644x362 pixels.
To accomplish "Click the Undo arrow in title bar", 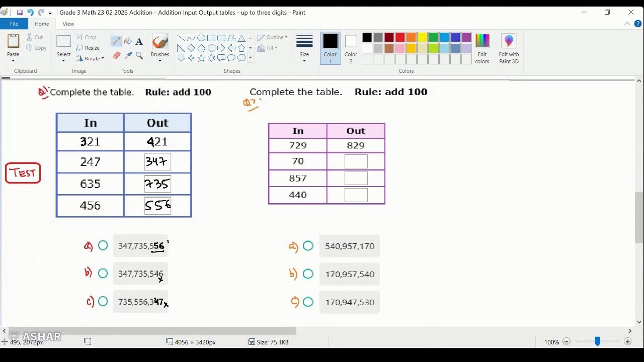I will (x=30, y=13).
